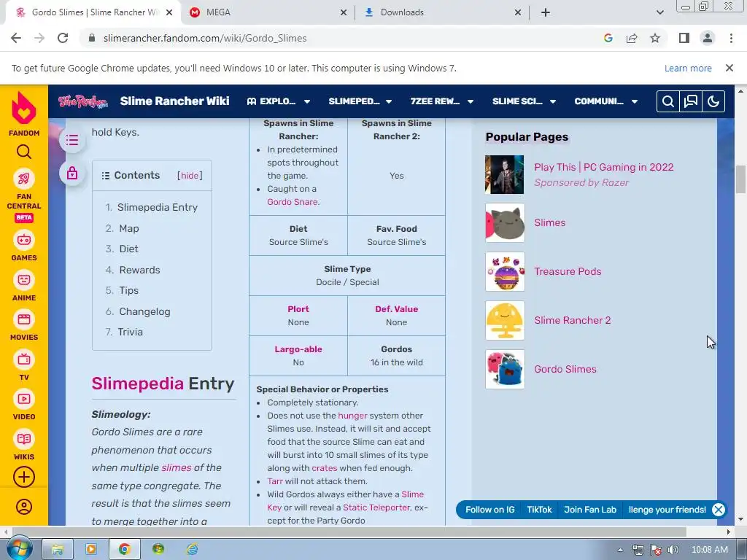Switch to the Downloads tab
The image size is (747, 560).
point(442,12)
